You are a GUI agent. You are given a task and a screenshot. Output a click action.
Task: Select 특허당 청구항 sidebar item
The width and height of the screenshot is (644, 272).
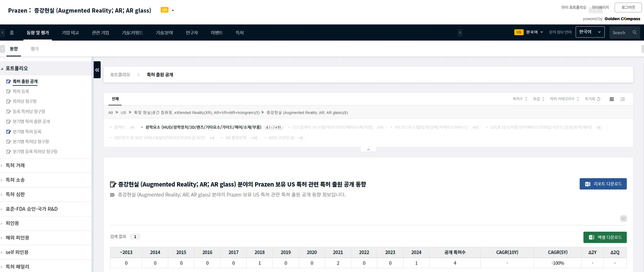pos(25,101)
